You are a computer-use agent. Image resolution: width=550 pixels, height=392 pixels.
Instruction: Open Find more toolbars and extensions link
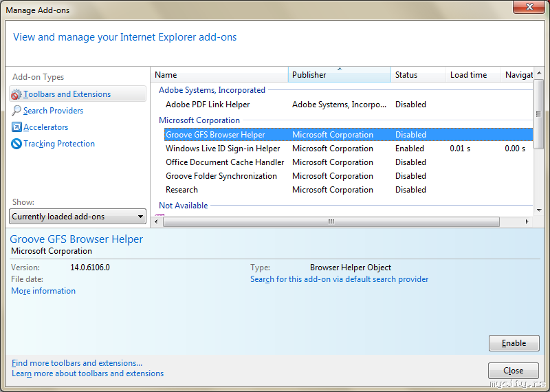tap(77, 363)
